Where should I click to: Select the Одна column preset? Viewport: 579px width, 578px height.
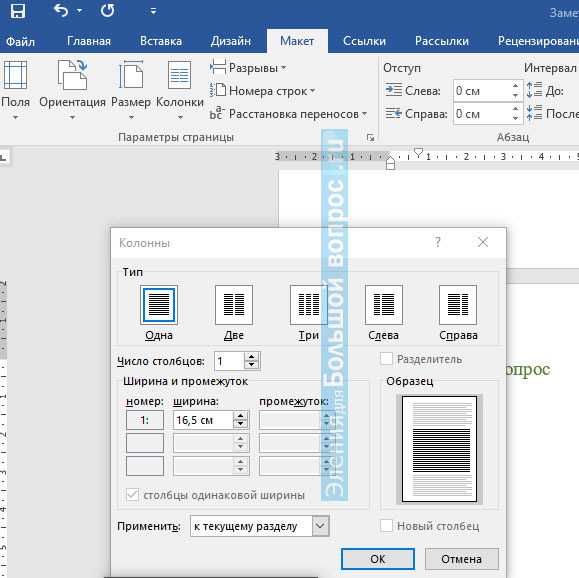(159, 313)
